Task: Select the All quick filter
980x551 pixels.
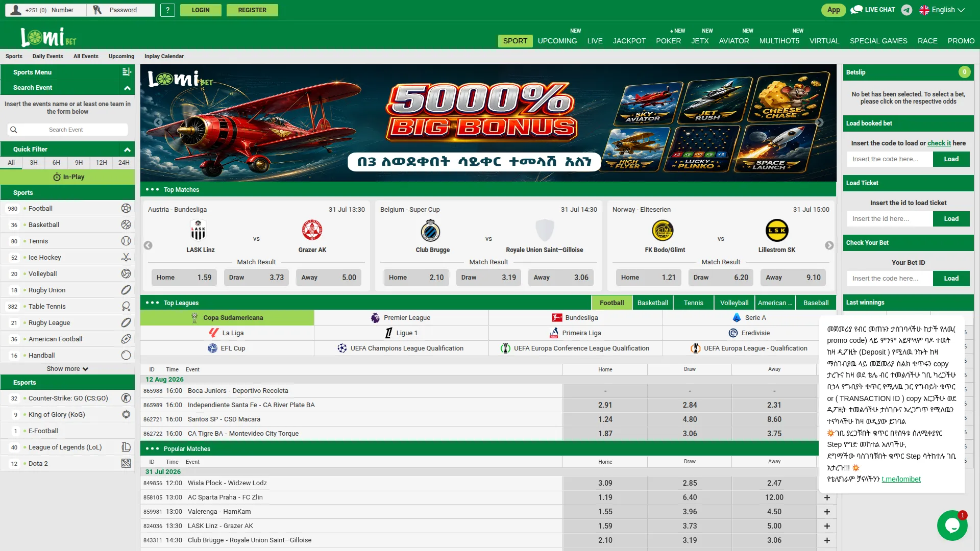Action: [x=11, y=163]
